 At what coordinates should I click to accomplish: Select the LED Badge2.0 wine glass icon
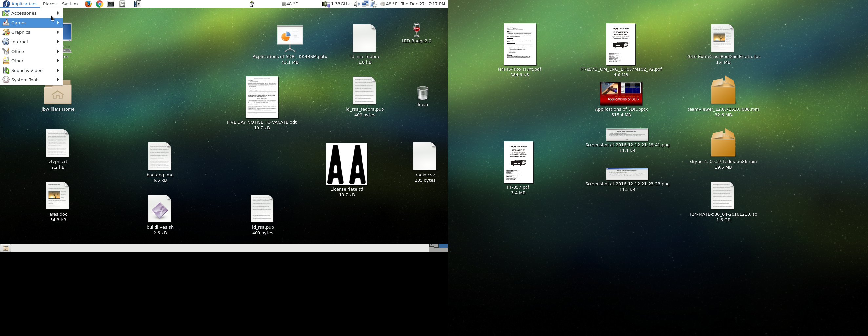[x=417, y=30]
